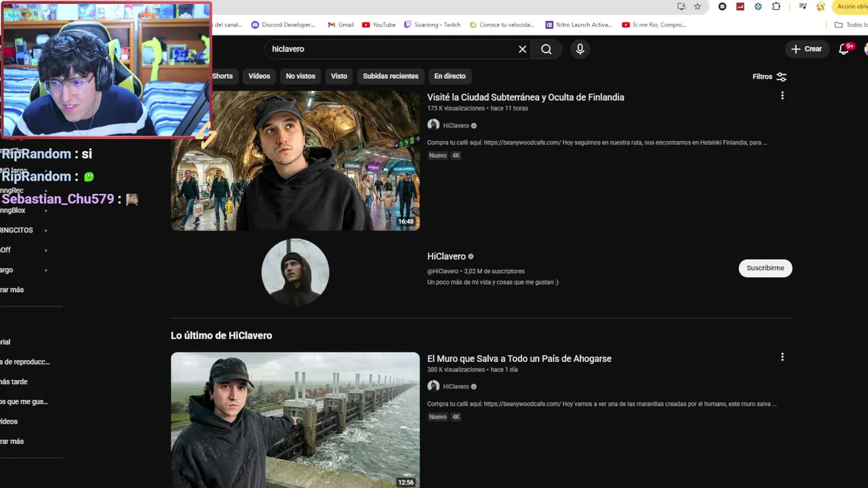Click the Acción obligatoria button in Chrome

coord(850,6)
